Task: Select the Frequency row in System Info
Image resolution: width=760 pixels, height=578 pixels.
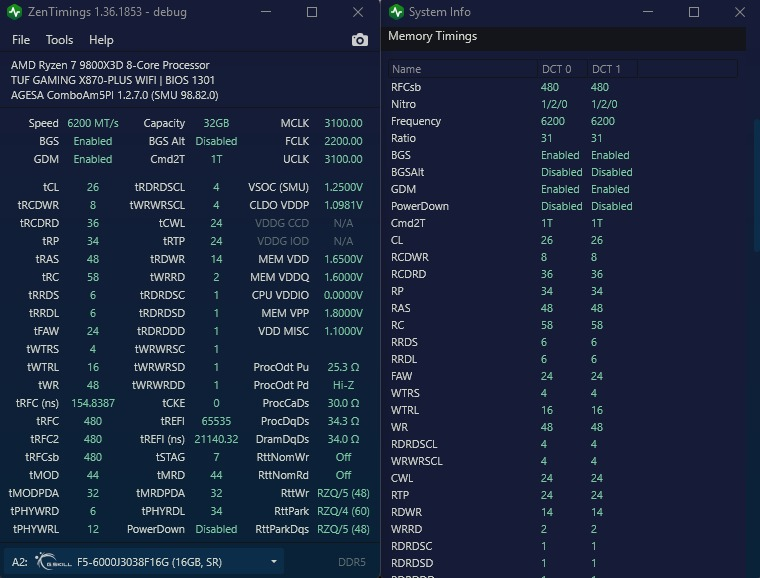Action: click(x=562, y=121)
